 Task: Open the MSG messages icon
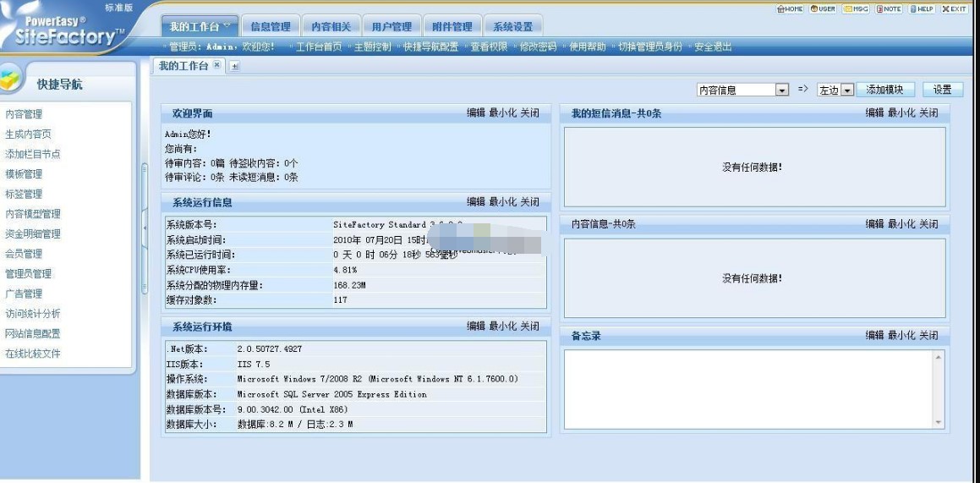856,9
